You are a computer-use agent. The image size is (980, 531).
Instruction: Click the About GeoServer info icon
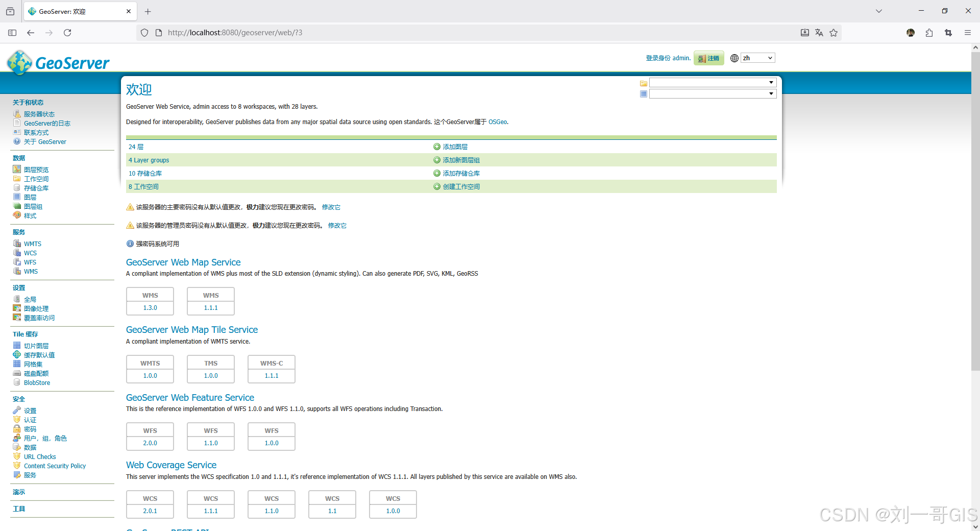[17, 141]
